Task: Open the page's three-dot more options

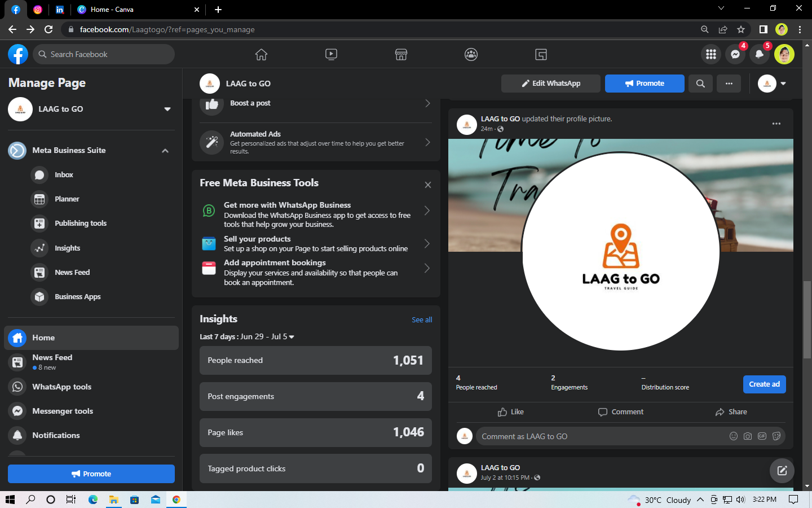Action: (729, 84)
